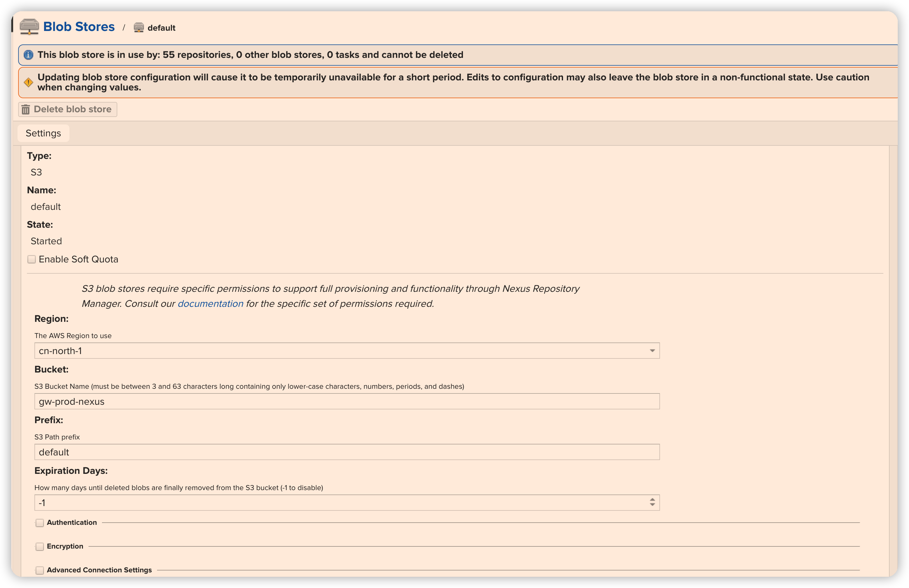Enable the Soft Quota checkbox
Image resolution: width=909 pixels, height=588 pixels.
(x=32, y=259)
